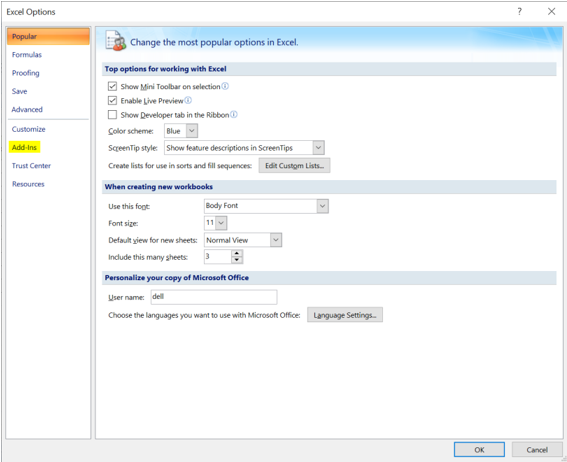567x462 pixels.
Task: Click the help question mark in title bar
Action: (x=519, y=12)
